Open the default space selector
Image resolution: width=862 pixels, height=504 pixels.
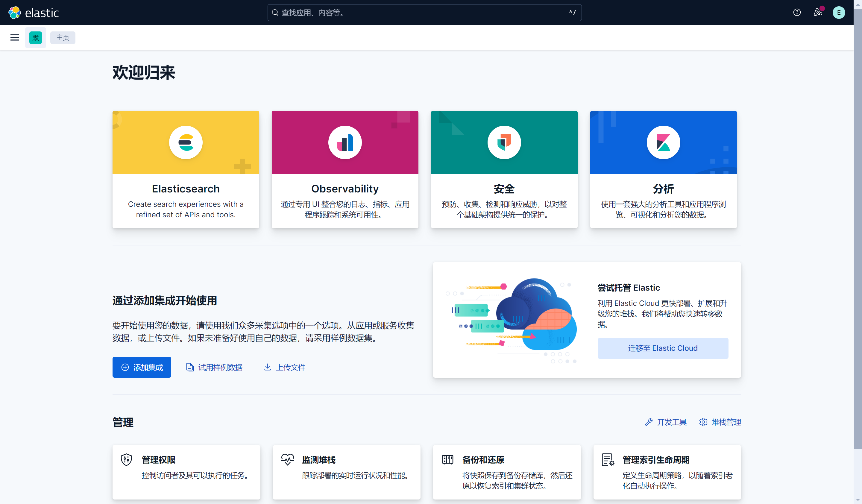click(36, 38)
